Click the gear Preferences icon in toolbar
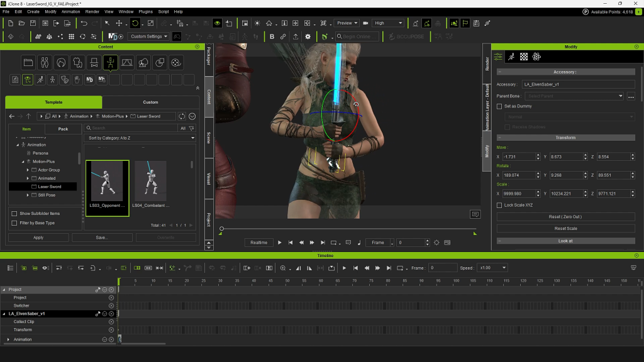This screenshot has height=362, width=644. click(308, 36)
